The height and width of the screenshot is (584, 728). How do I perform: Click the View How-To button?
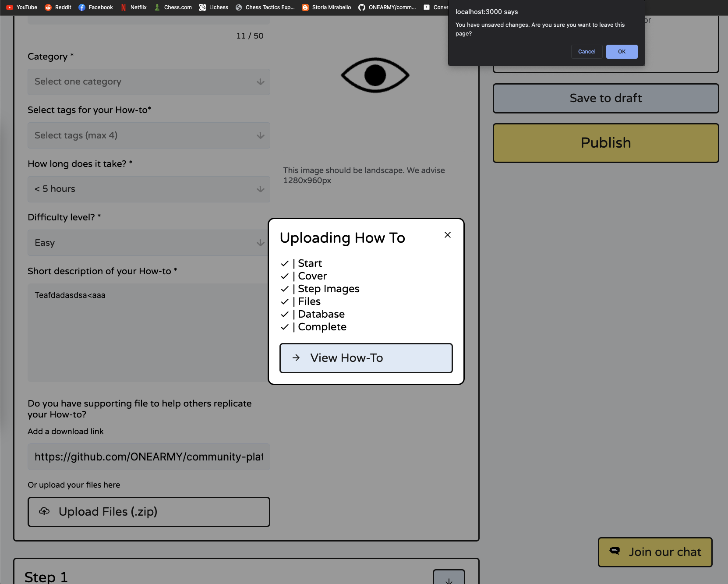(366, 358)
